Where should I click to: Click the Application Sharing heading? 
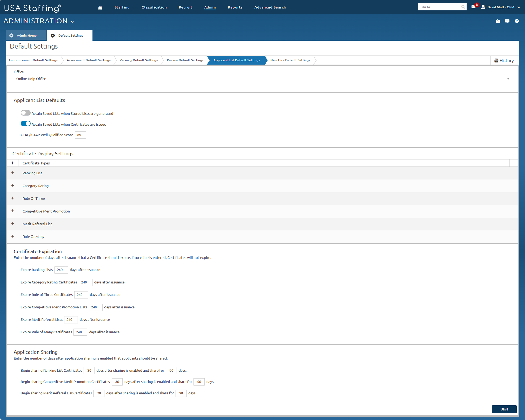pos(35,352)
